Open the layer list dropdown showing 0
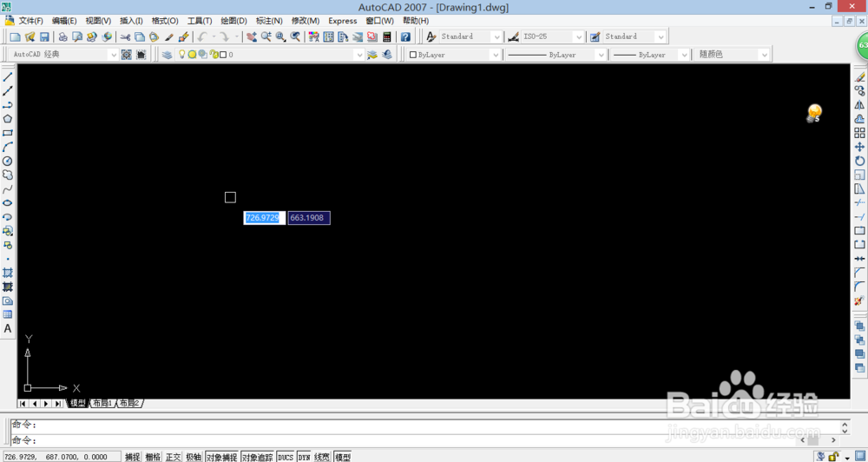 click(x=358, y=55)
